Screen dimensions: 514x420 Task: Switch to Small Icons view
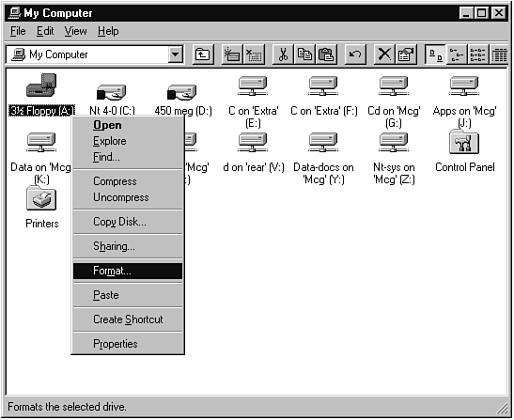pyautogui.click(x=457, y=54)
